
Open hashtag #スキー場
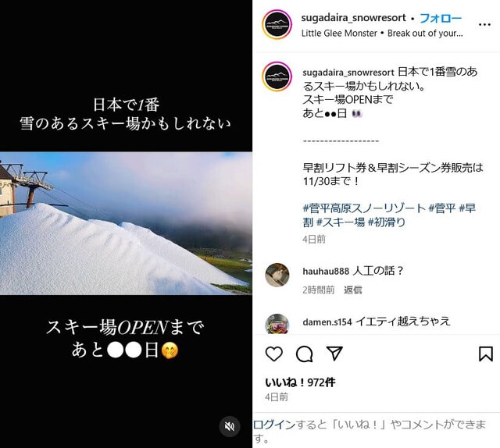pos(341,222)
